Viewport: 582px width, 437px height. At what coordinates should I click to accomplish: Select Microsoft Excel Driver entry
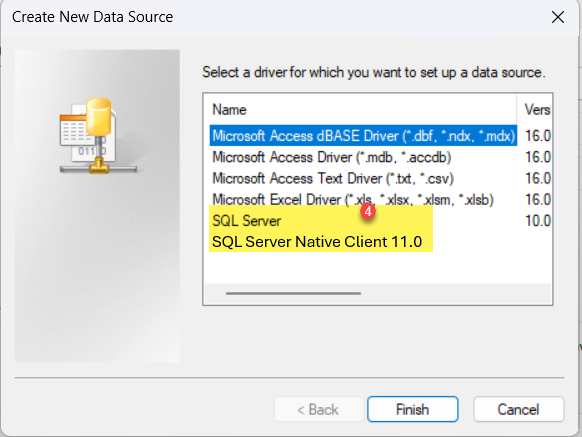353,200
